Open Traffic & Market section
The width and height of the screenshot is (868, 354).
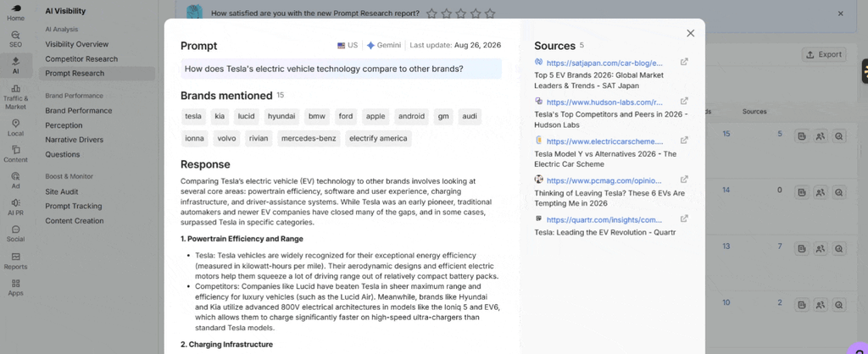[15, 97]
